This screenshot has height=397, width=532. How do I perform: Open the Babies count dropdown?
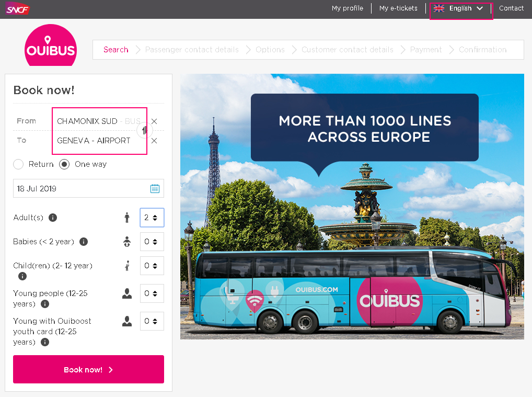point(152,242)
